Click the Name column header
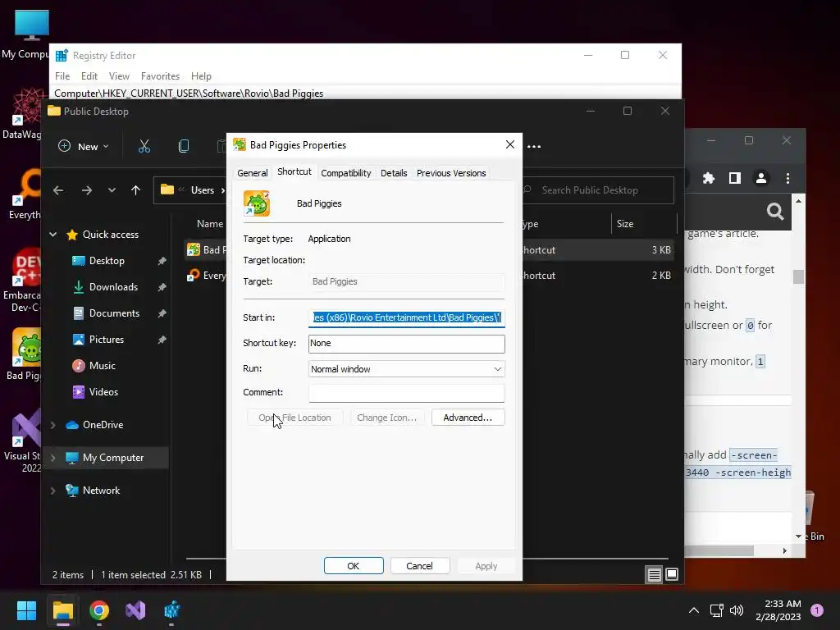 click(209, 224)
